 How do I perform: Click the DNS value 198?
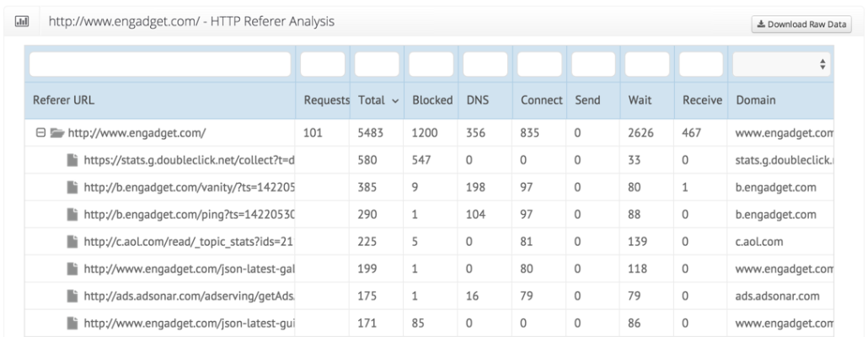click(475, 188)
